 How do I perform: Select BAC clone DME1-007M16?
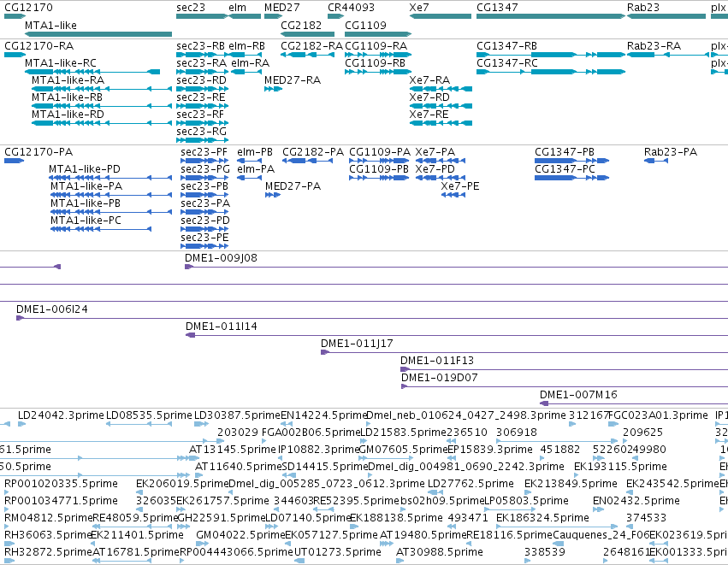(634, 404)
